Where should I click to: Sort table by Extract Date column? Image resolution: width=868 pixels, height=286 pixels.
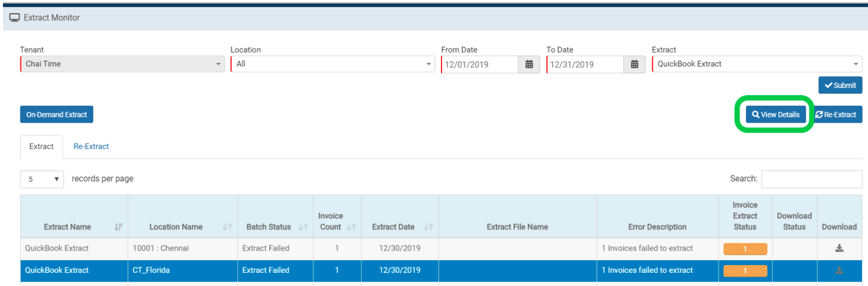point(428,227)
